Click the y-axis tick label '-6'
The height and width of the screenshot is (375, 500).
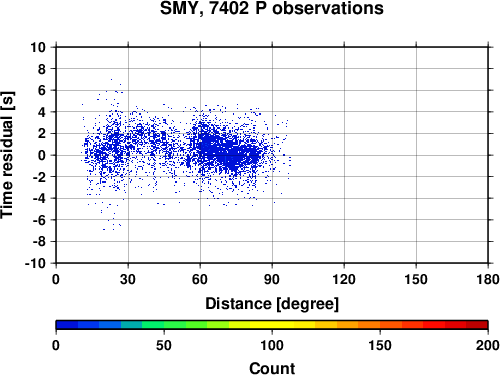(39, 220)
